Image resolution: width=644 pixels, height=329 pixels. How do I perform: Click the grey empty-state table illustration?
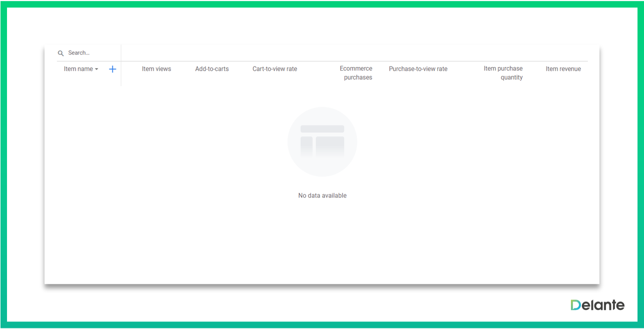coord(322,140)
